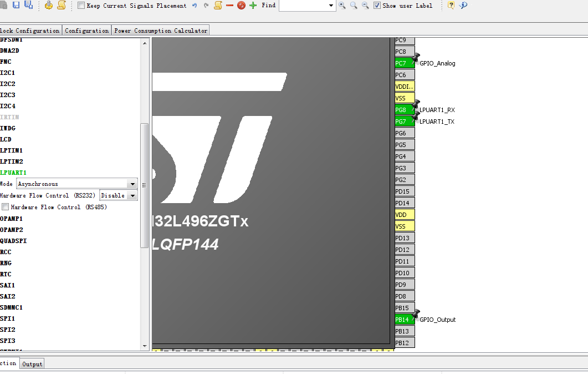Switch to the Configuration tab
Screen dimensions: 588x374
tap(86, 31)
